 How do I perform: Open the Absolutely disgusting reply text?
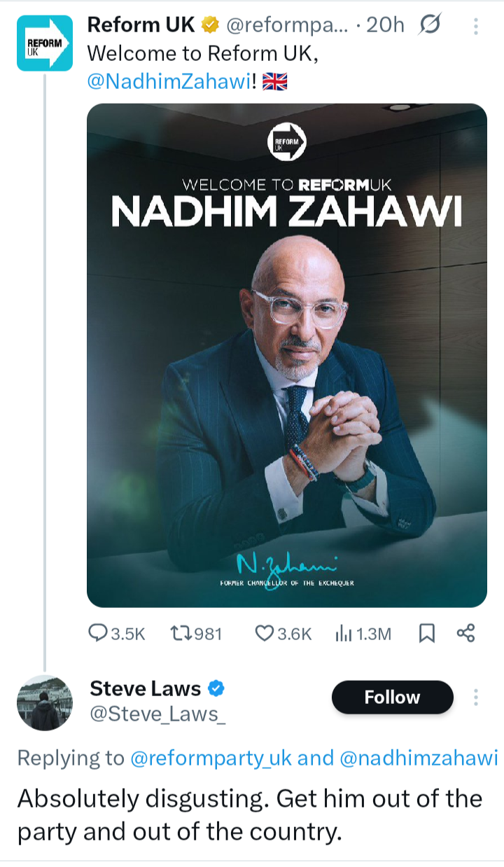(249, 815)
